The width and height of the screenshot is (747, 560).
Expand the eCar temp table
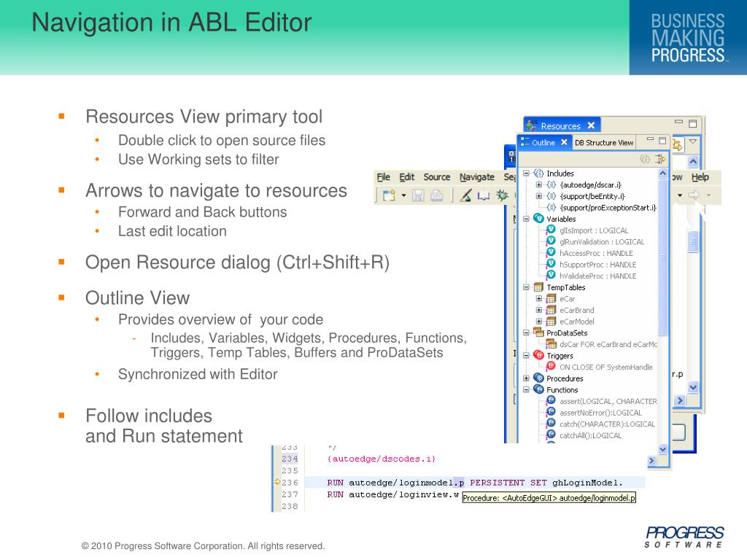(x=539, y=298)
